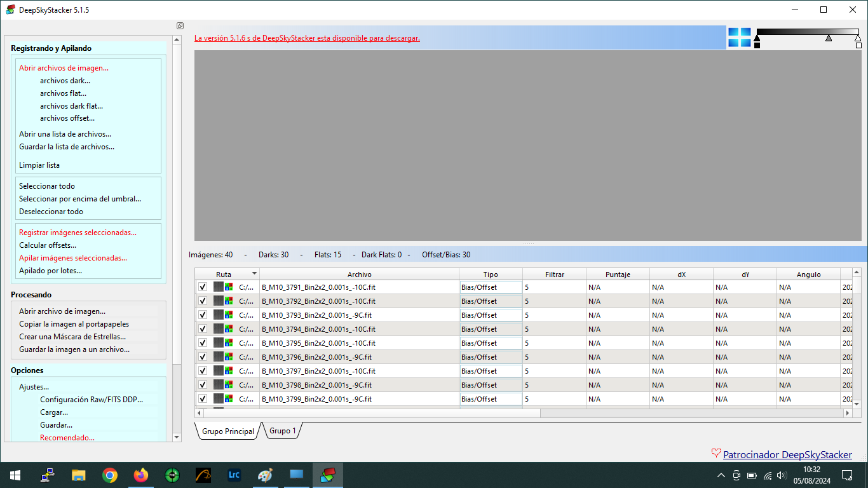Uncheck the B_M10_3798 file checkbox
868x488 pixels.
[x=203, y=384]
